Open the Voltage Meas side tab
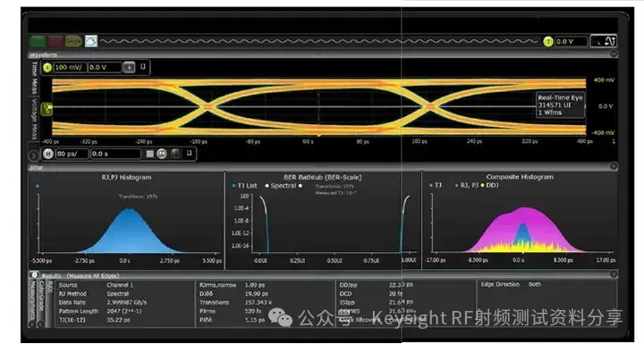 pyautogui.click(x=35, y=119)
